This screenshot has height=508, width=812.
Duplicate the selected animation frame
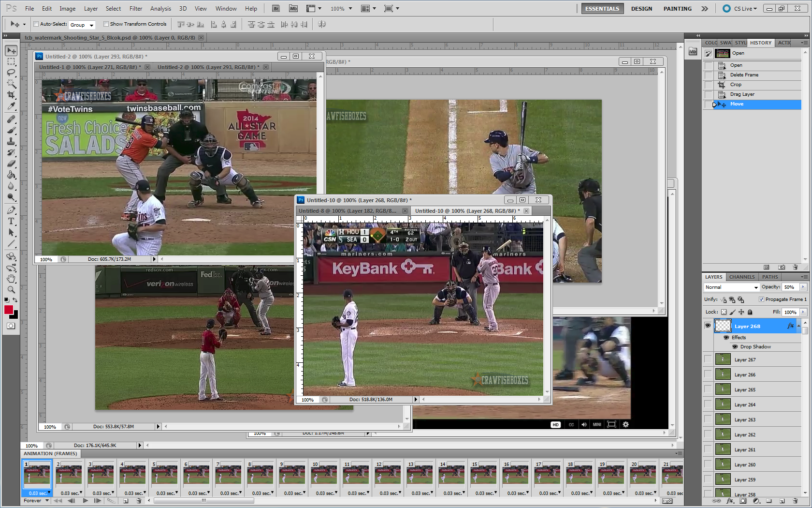(x=126, y=501)
